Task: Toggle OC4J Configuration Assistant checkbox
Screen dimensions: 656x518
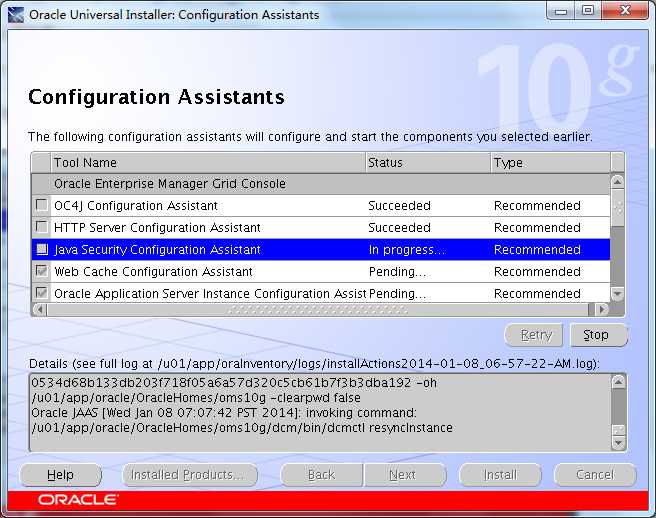Action: [x=41, y=205]
